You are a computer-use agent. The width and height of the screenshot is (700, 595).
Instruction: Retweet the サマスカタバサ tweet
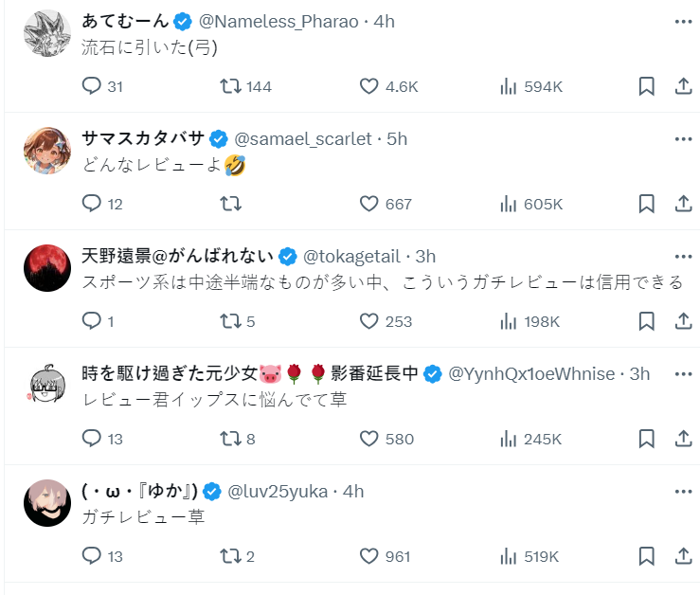[x=230, y=204]
